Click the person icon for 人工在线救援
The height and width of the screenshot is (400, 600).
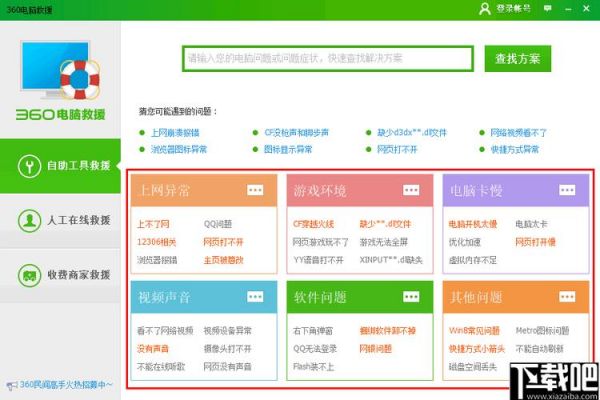(x=29, y=220)
